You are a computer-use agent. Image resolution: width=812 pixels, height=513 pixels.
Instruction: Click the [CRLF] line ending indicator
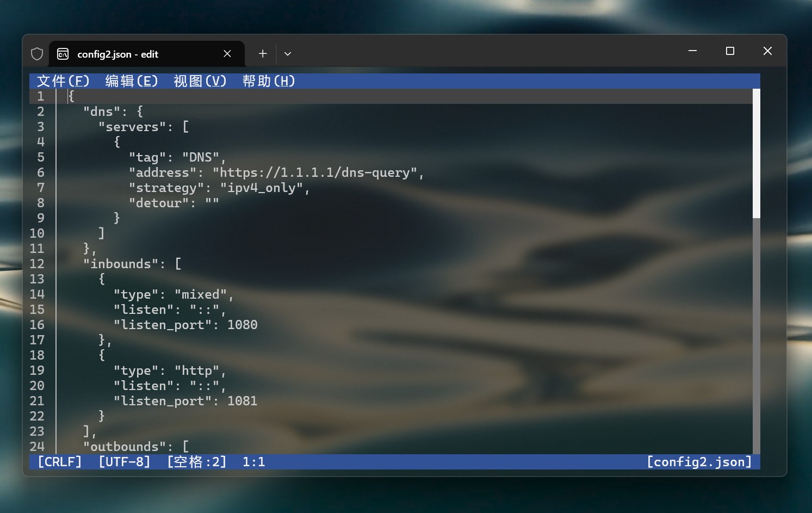point(60,462)
